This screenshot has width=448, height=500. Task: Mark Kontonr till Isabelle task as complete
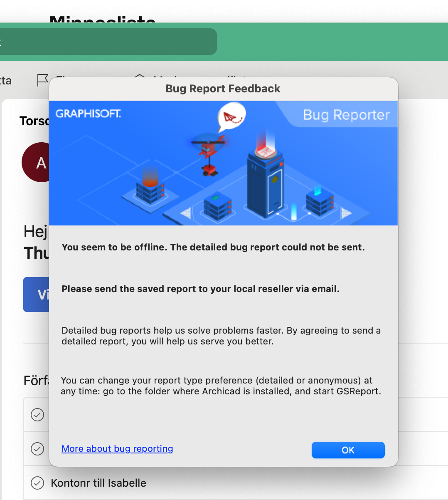click(x=37, y=483)
